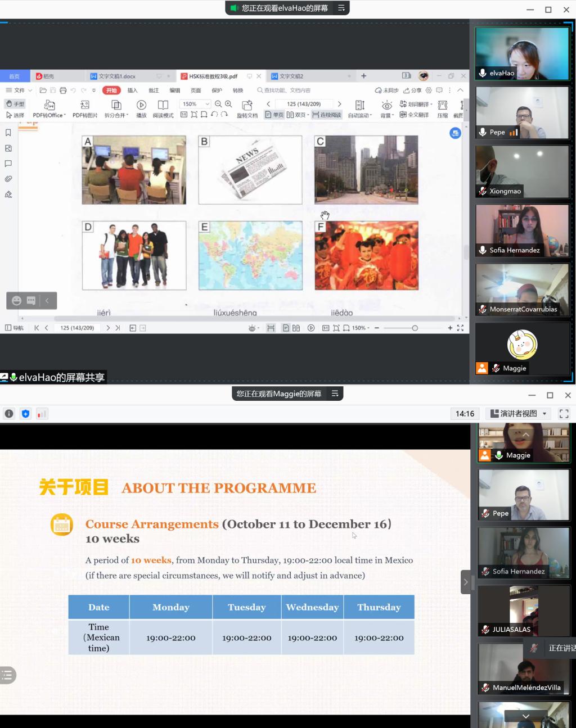Toggle 连续阅读 continuous reading
This screenshot has width=576, height=728.
[327, 115]
